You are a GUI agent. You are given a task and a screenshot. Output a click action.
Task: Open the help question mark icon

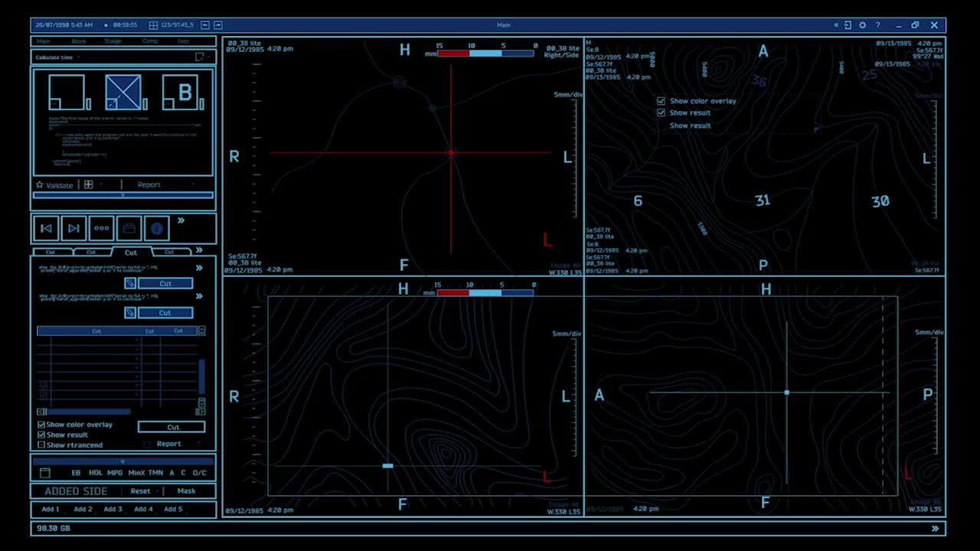click(x=878, y=25)
